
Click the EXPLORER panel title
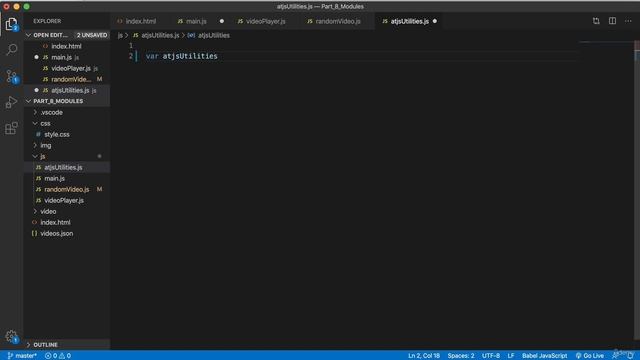[x=47, y=21]
